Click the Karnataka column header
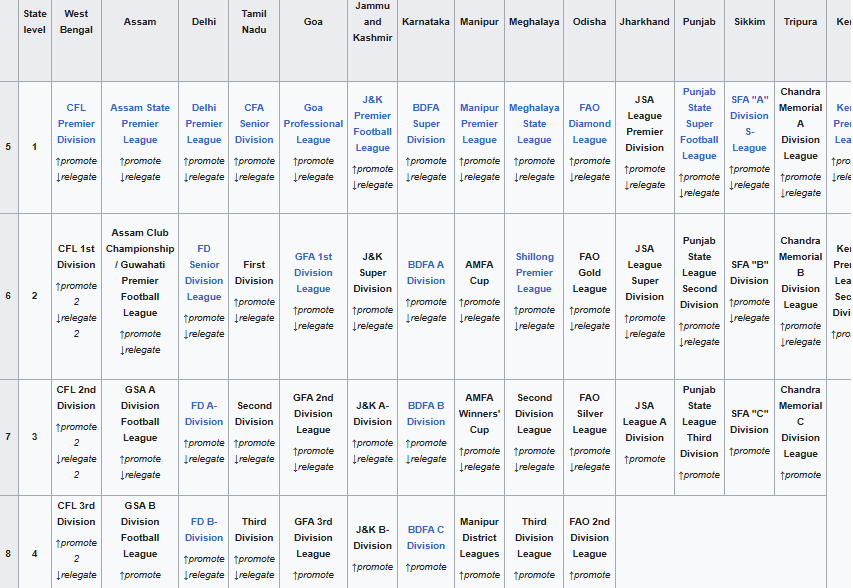Screen dimensions: 853x588 pos(426,22)
